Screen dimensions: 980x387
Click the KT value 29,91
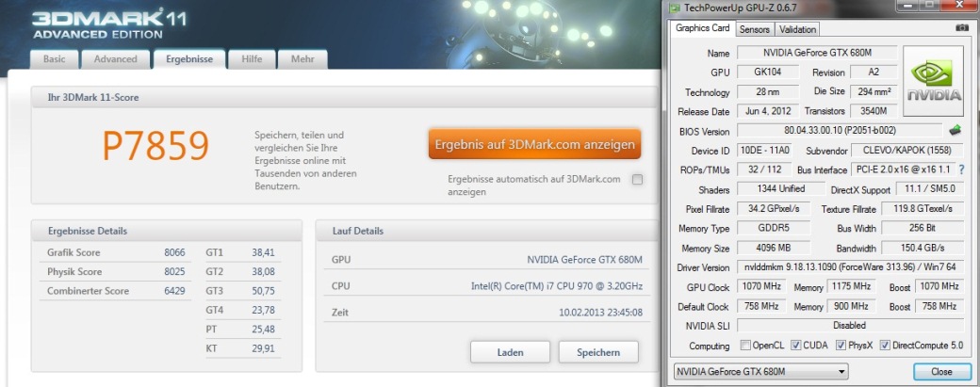click(x=263, y=348)
